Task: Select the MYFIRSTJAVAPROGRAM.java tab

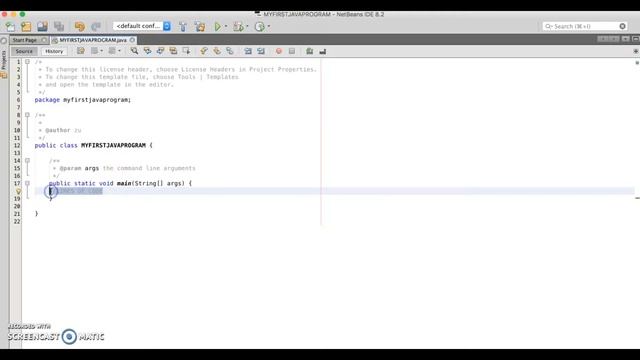Action: click(93, 40)
